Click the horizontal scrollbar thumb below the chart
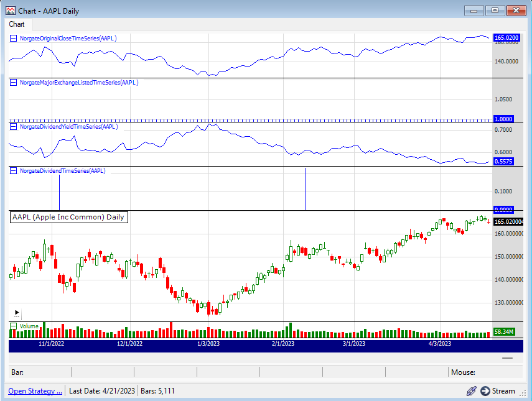The image size is (532, 401). [x=507, y=358]
